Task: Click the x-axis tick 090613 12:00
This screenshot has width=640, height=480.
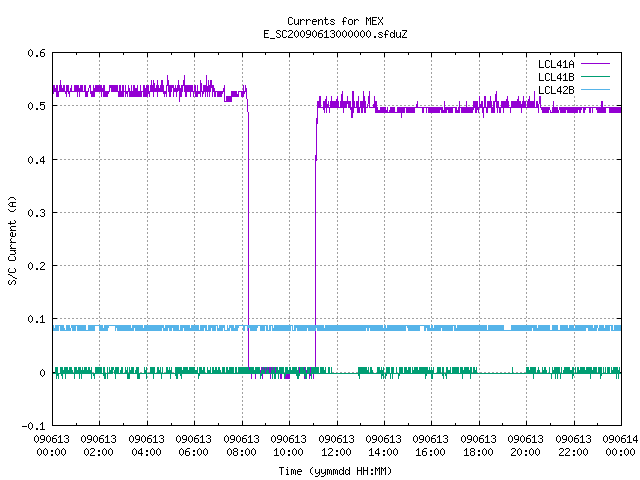Action: pos(336,446)
